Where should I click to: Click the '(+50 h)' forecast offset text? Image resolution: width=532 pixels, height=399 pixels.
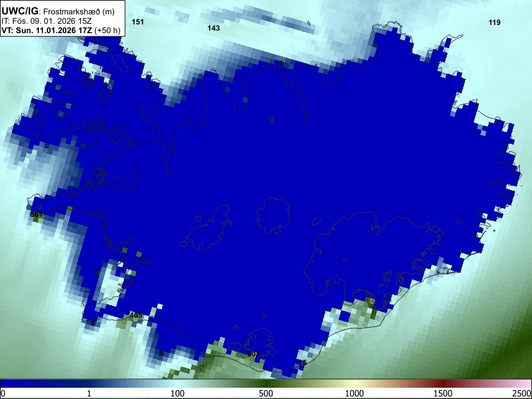(107, 30)
